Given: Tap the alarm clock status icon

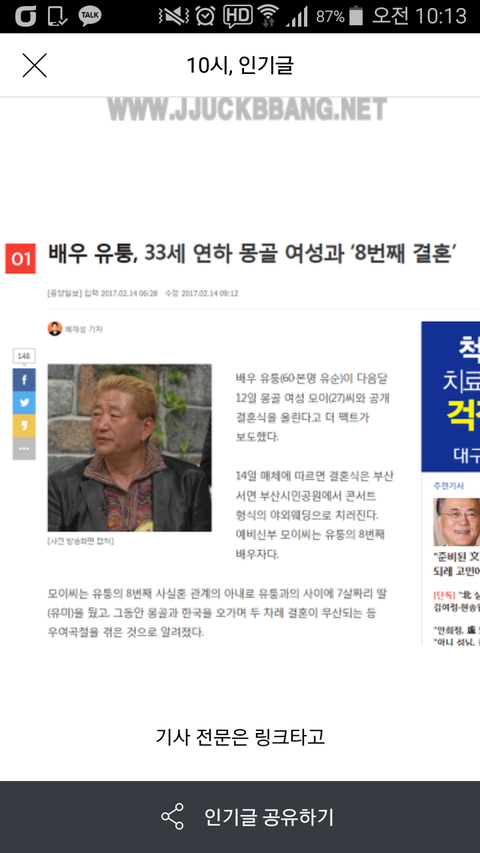Looking at the screenshot, I should coord(205,16).
